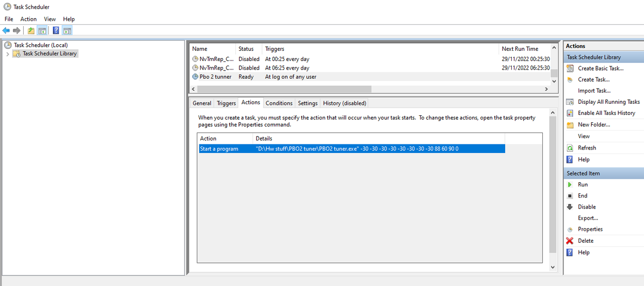
Task: Switch to the Settings tab
Action: pos(307,103)
